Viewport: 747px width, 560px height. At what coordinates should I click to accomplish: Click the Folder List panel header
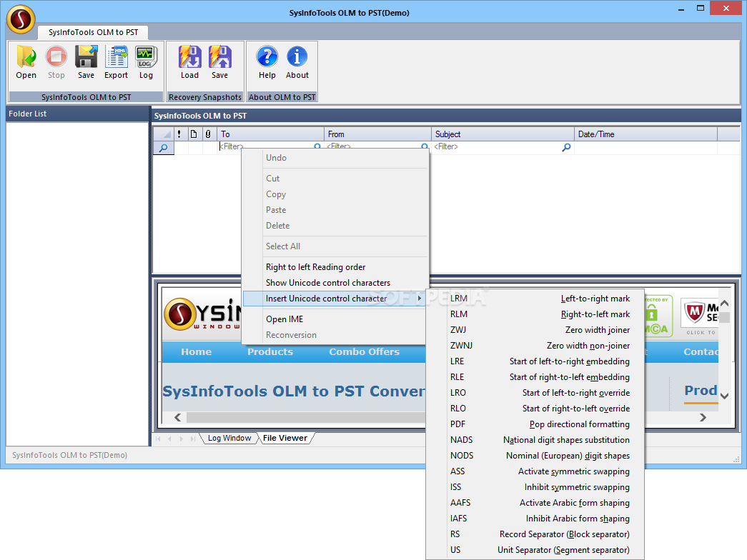click(77, 114)
